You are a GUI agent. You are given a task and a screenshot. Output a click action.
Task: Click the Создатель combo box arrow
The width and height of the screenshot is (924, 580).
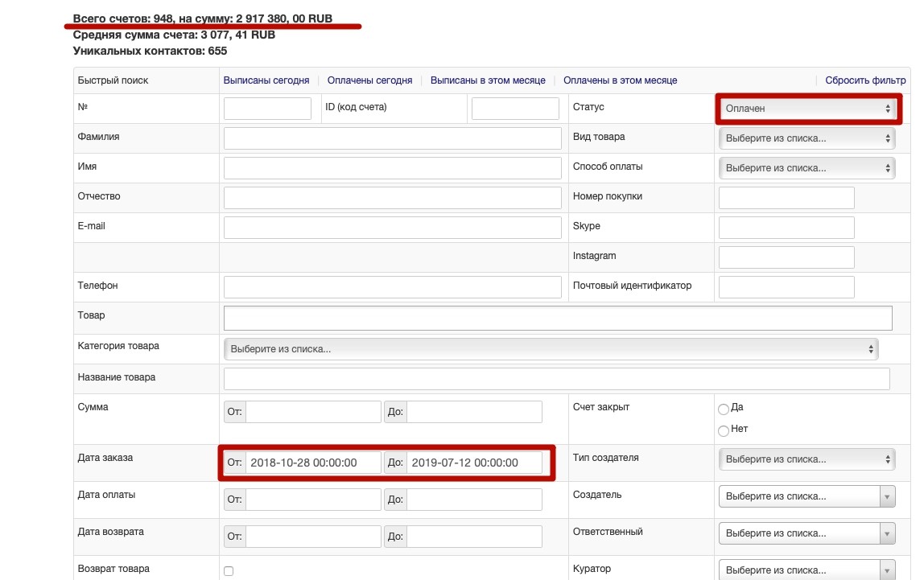tap(888, 496)
